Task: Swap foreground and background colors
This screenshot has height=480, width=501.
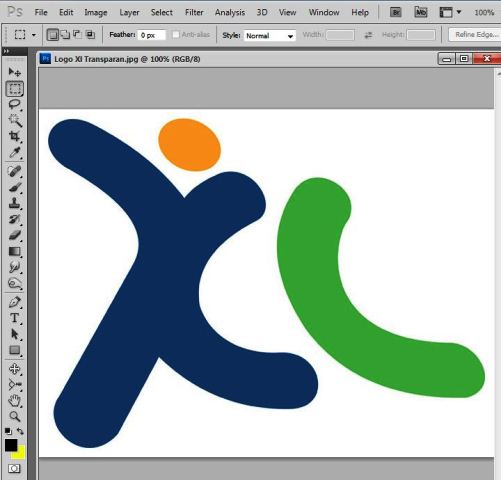Action: click(20, 431)
